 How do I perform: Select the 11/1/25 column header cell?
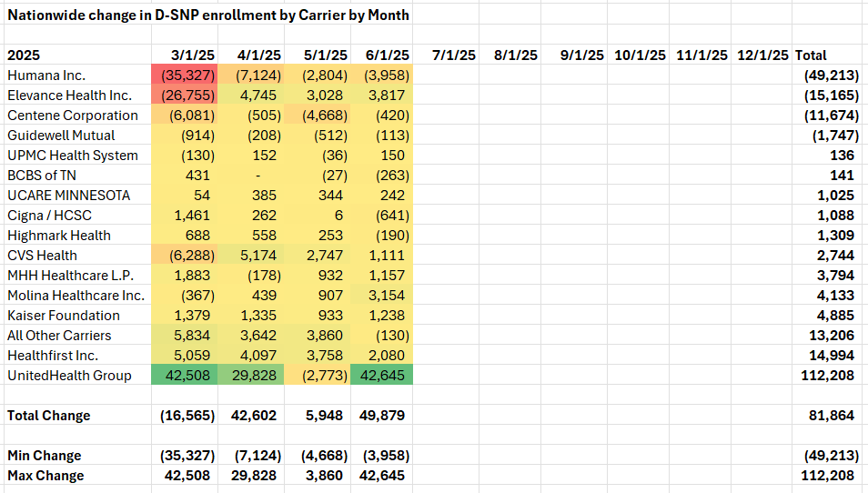[701, 55]
